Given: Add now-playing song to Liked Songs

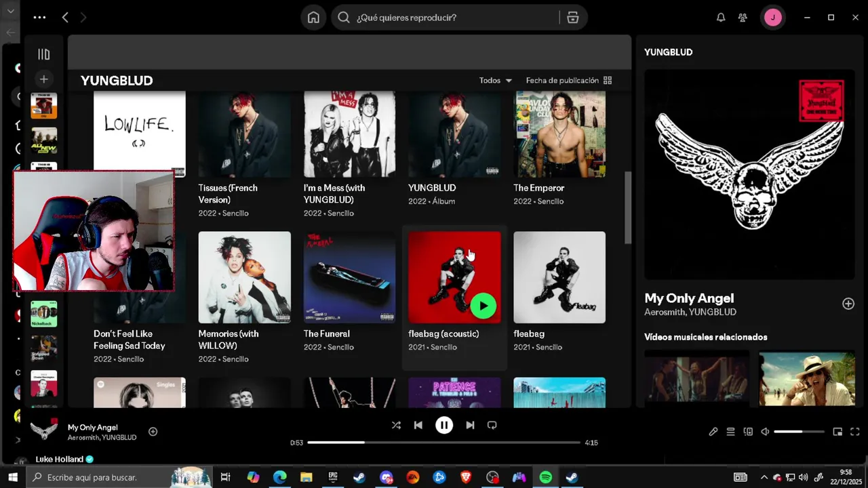Looking at the screenshot, I should click(x=153, y=432).
